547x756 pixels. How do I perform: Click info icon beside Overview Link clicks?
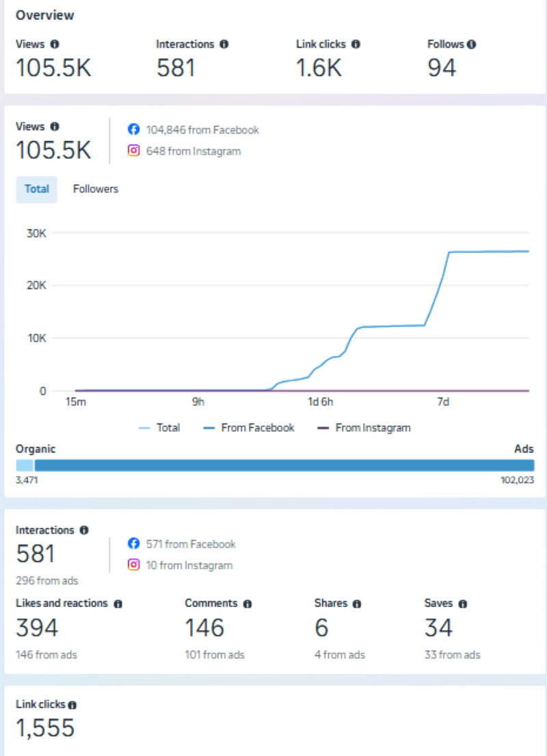coord(356,44)
